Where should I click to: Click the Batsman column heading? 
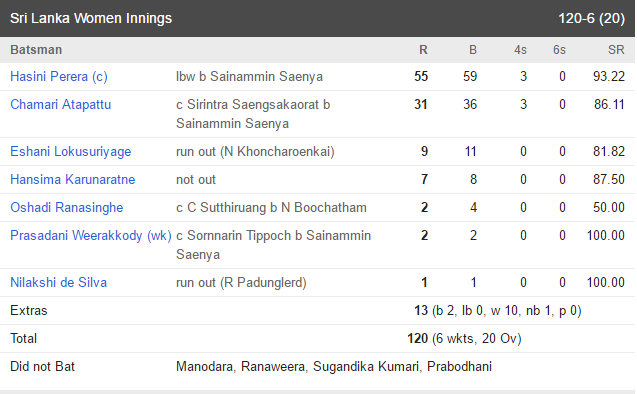click(36, 50)
